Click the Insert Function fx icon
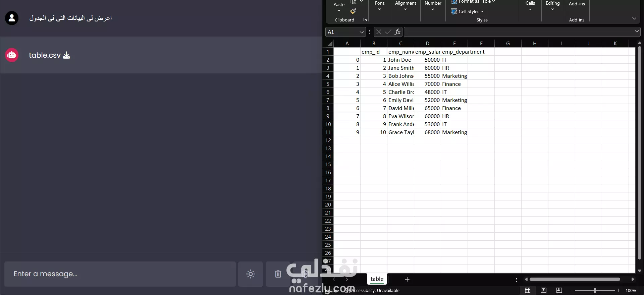Image resolution: width=644 pixels, height=295 pixels. click(397, 32)
